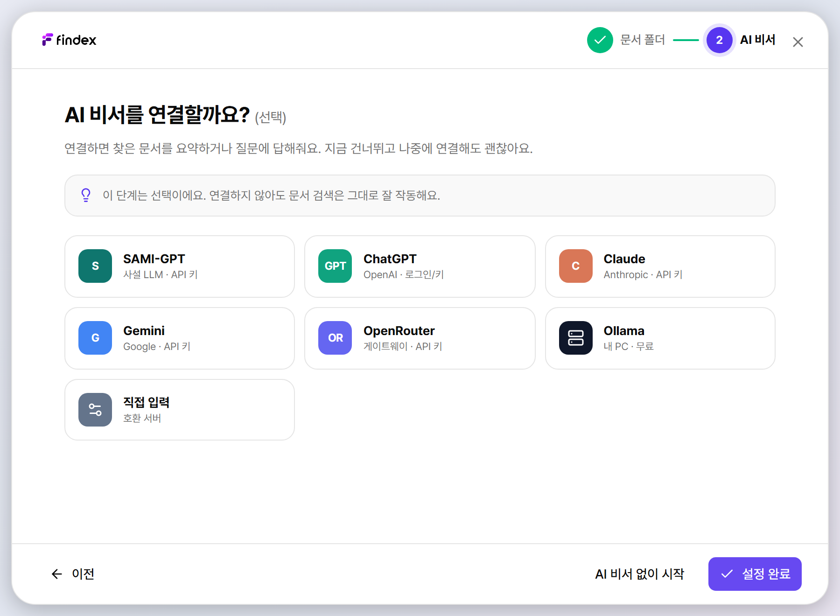Click the ChatGPT GPT icon
The width and height of the screenshot is (840, 616).
click(x=335, y=266)
